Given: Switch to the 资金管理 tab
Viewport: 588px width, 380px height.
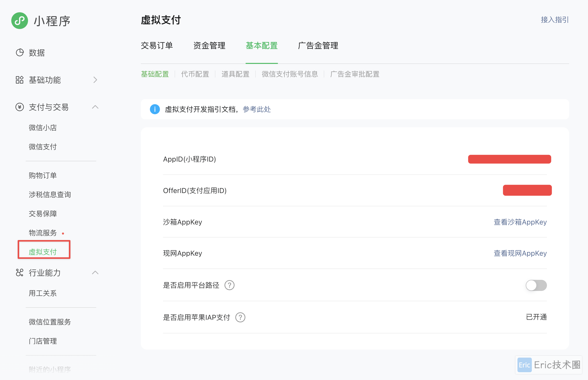Looking at the screenshot, I should point(209,46).
